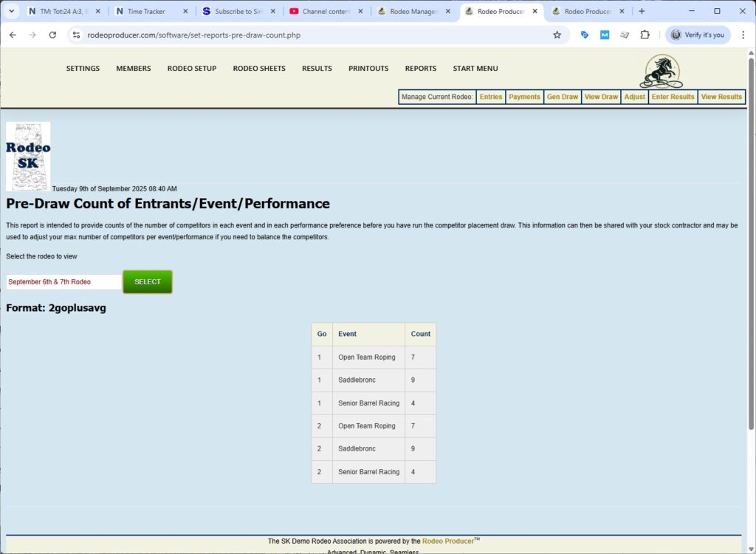756x554 pixels.
Task: Click the Rodeo Producer horse logo
Action: pos(661,72)
